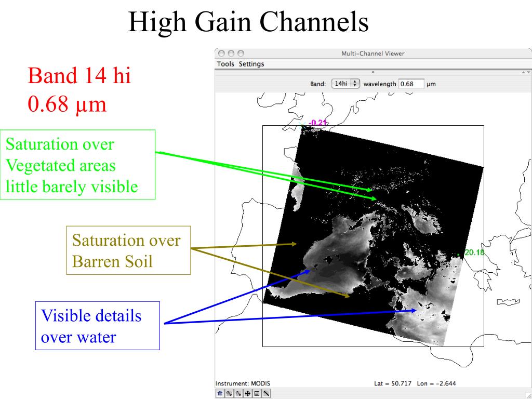The image size is (532, 399).
Task: Click the magenta -0.21 longitude marker label
Action: [317, 123]
